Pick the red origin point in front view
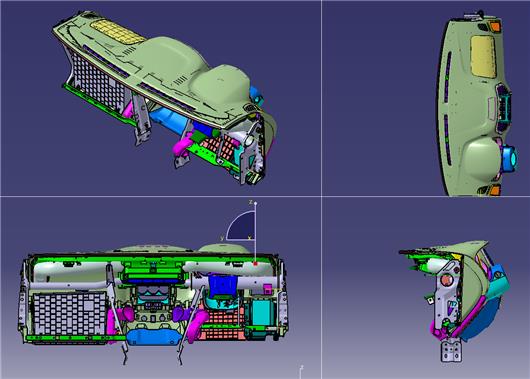Screen dimensions: 530x379 click(x=255, y=263)
